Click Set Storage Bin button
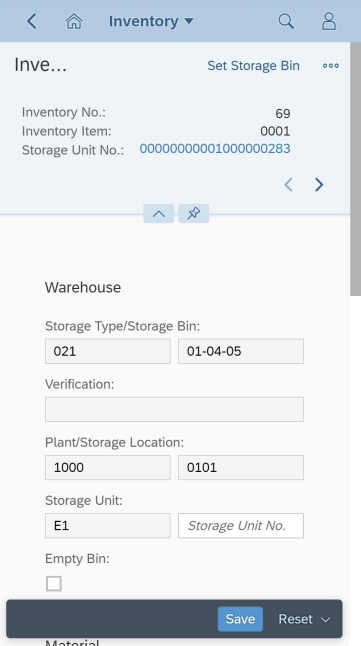The image size is (361, 646). coord(253,66)
